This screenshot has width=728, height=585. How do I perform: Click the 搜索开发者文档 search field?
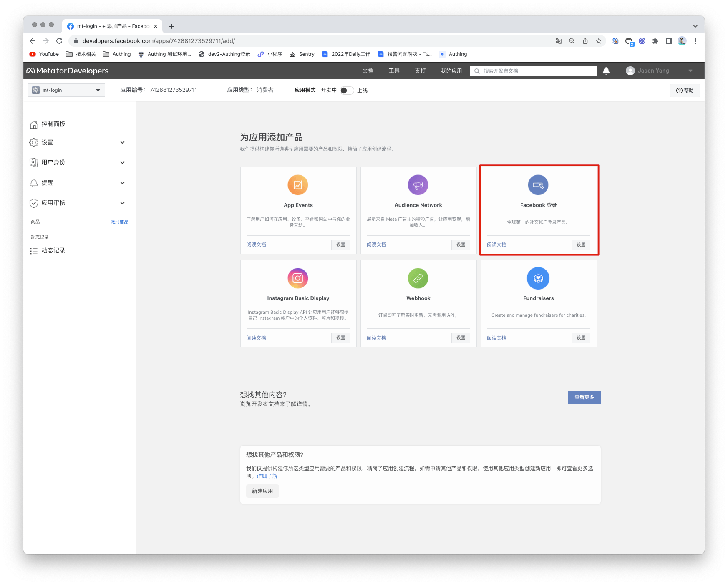tap(533, 71)
